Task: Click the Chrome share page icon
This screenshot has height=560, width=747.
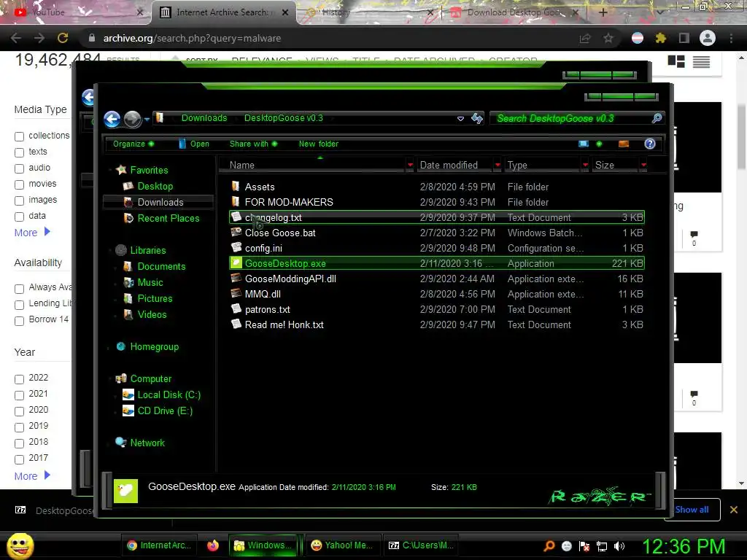Action: [585, 38]
